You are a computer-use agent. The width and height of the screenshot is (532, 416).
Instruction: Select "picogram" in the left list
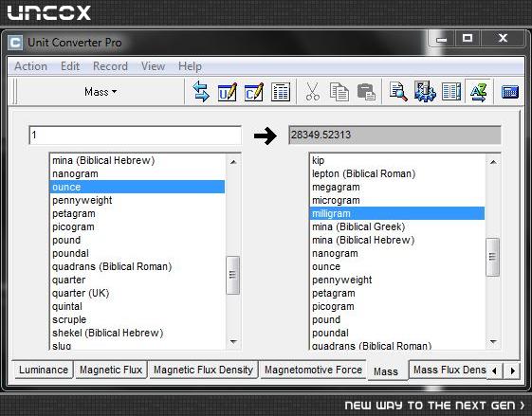pyautogui.click(x=138, y=226)
